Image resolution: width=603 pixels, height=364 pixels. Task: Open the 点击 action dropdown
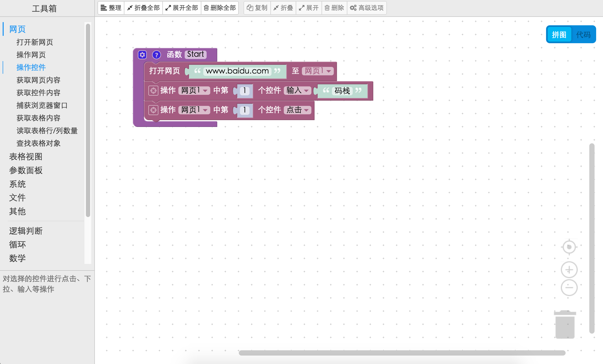pos(297,110)
